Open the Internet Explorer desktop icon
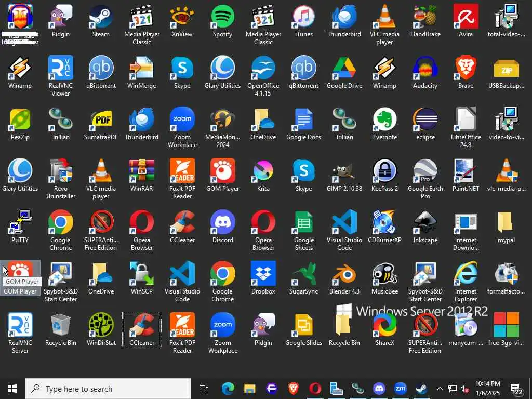The width and height of the screenshot is (532, 399). click(x=465, y=282)
